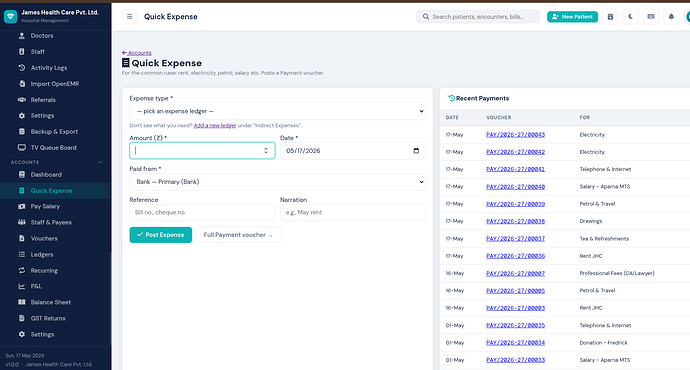This screenshot has height=370, width=690.
Task: Open the P&L chart icon
Action: pos(22,286)
